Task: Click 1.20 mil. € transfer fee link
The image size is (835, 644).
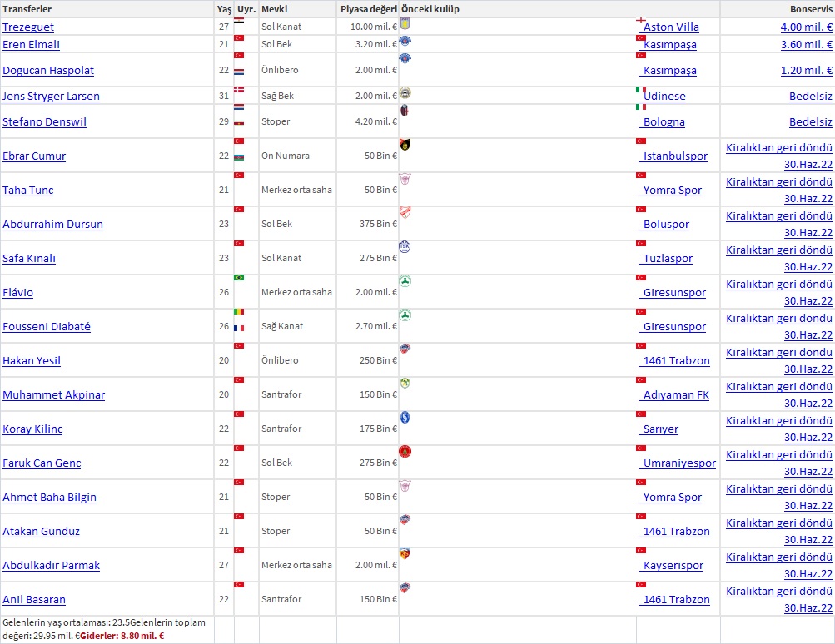Action: tap(806, 70)
